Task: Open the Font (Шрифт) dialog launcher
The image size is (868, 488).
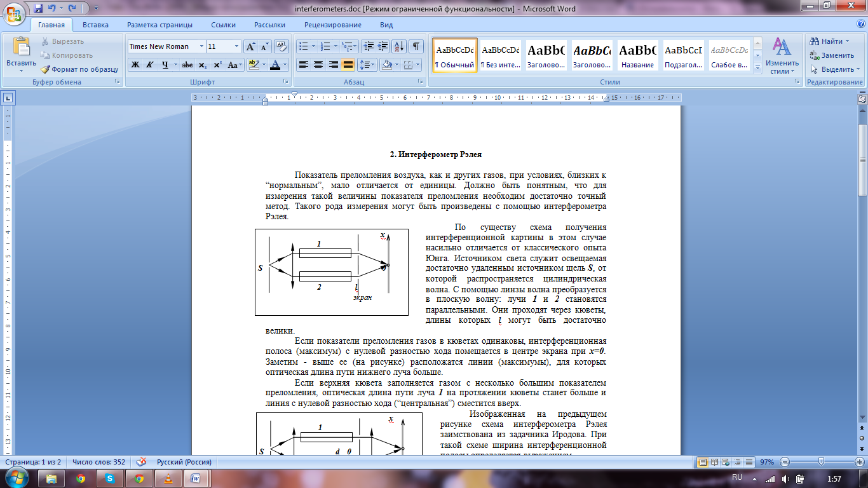Action: (x=286, y=82)
